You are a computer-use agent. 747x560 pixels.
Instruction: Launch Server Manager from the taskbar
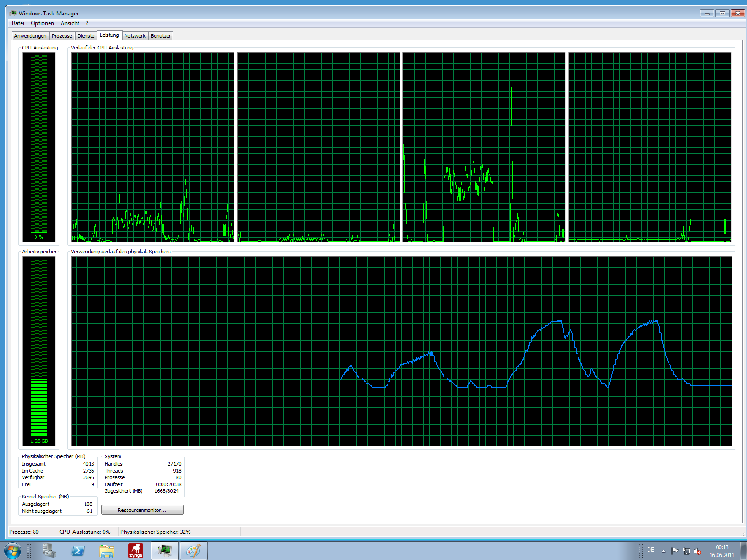click(x=49, y=551)
